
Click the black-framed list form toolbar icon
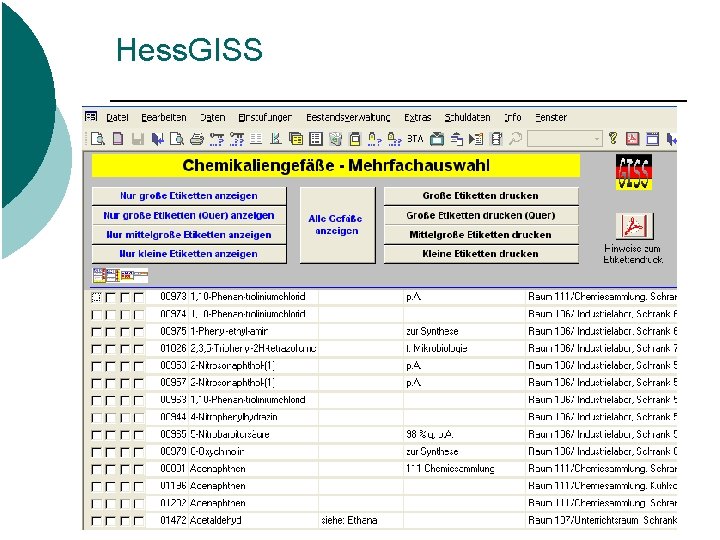(316, 139)
